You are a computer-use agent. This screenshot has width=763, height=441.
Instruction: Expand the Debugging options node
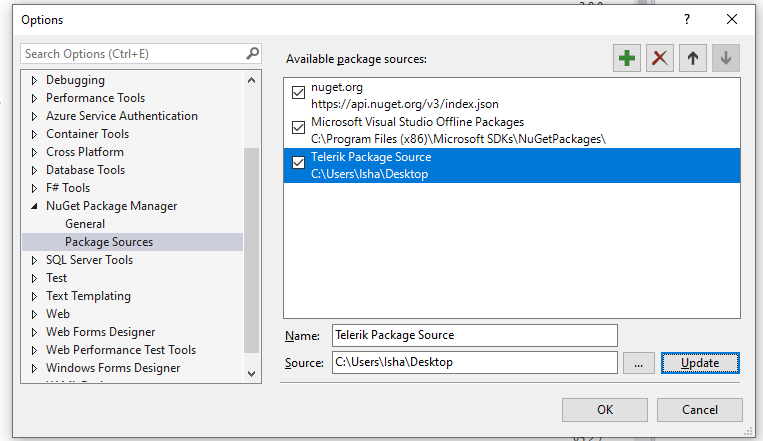coord(34,80)
